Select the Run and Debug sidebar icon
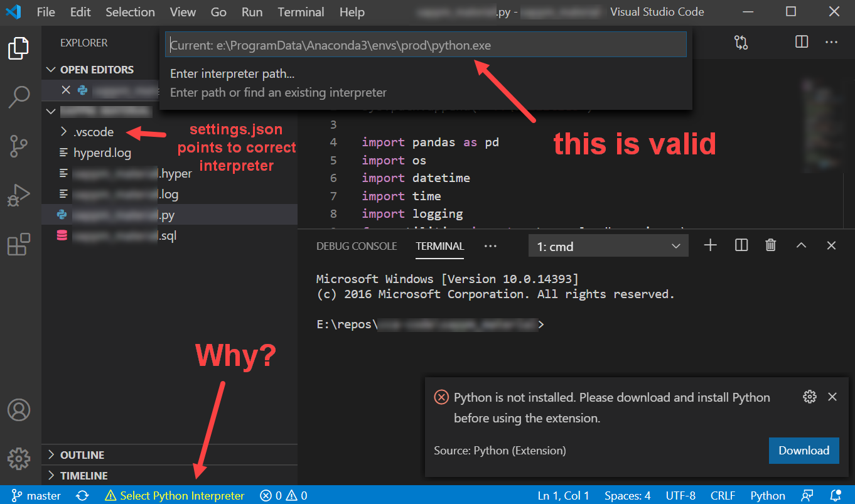The height and width of the screenshot is (504, 855). pyautogui.click(x=19, y=195)
